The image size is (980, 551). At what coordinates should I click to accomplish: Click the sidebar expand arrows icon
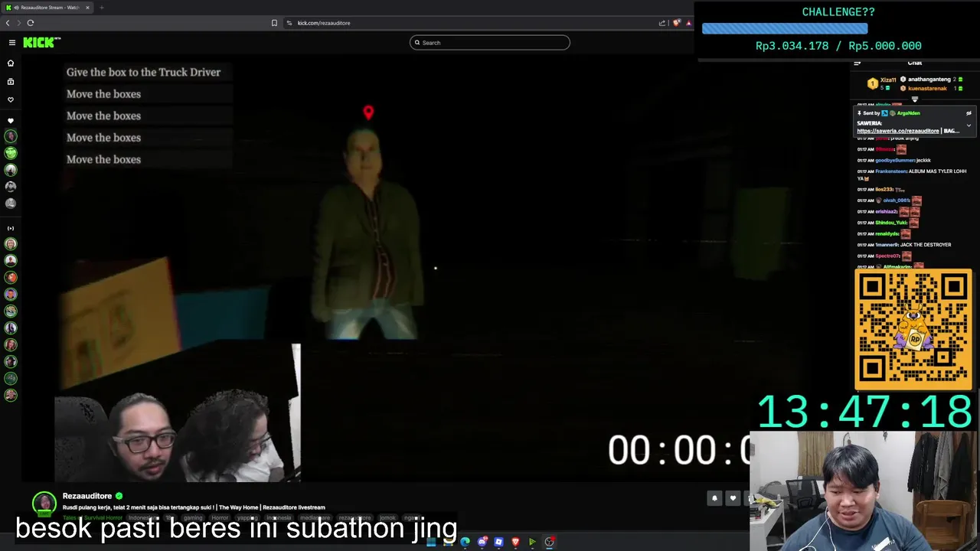coord(11,228)
